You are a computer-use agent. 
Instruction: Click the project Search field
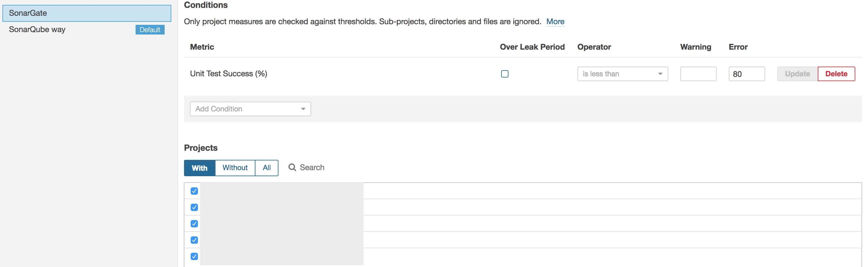pyautogui.click(x=312, y=167)
